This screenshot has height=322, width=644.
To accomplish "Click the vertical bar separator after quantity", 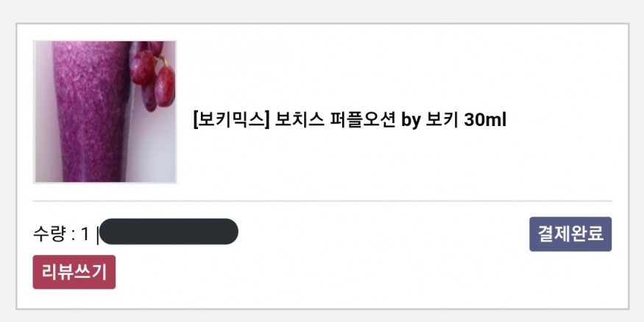I will [97, 235].
